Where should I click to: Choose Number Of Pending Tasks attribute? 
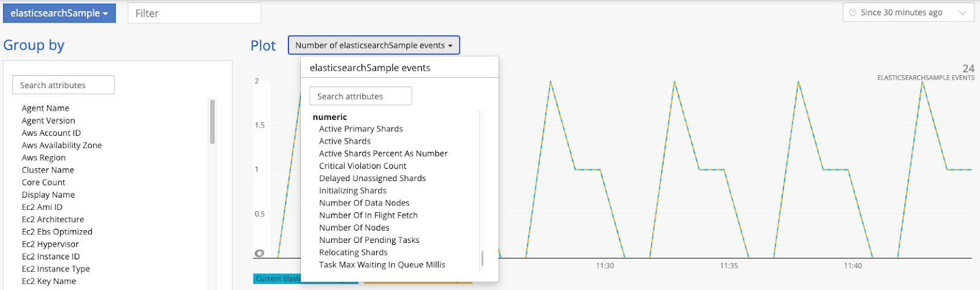coord(369,240)
